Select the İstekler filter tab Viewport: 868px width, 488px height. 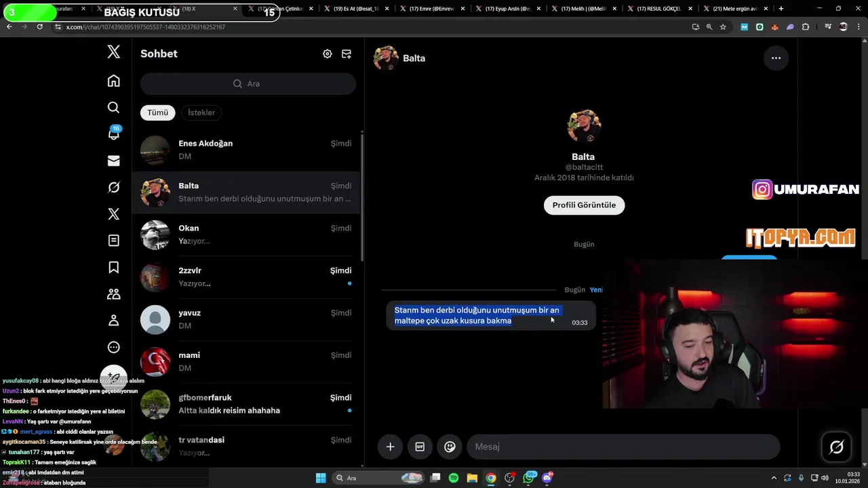coord(201,113)
